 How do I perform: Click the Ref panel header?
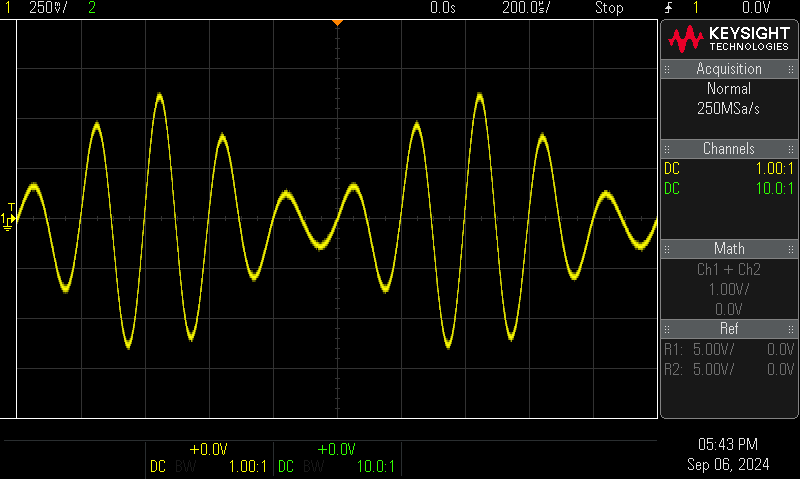click(729, 328)
